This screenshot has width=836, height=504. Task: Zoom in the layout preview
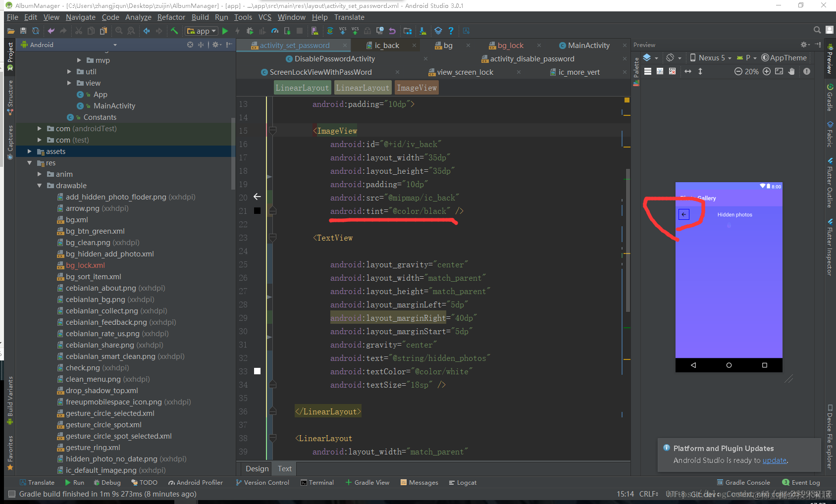767,71
